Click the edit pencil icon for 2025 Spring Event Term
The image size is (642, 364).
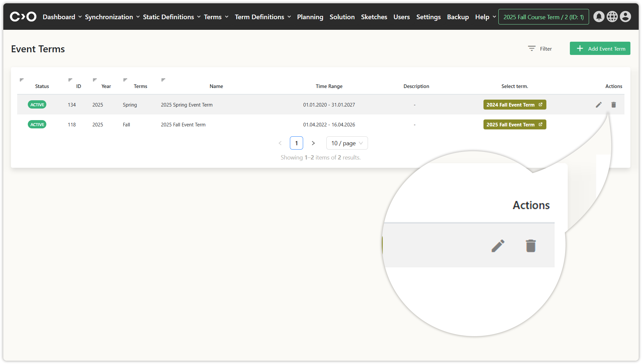[599, 105]
